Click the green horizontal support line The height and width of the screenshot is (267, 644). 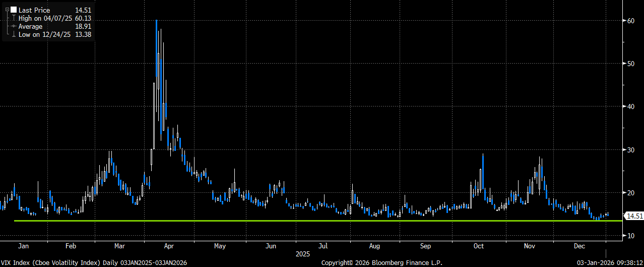tap(317, 221)
